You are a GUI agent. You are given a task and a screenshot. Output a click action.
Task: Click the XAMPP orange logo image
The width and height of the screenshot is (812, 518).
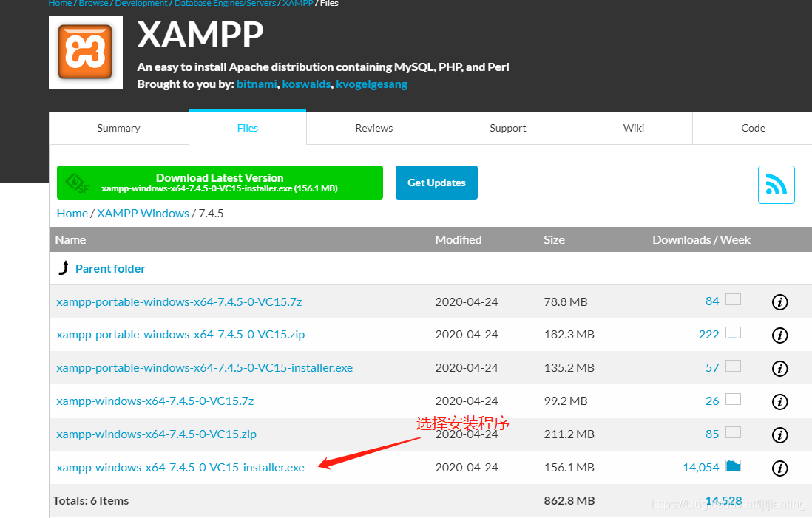(86, 52)
